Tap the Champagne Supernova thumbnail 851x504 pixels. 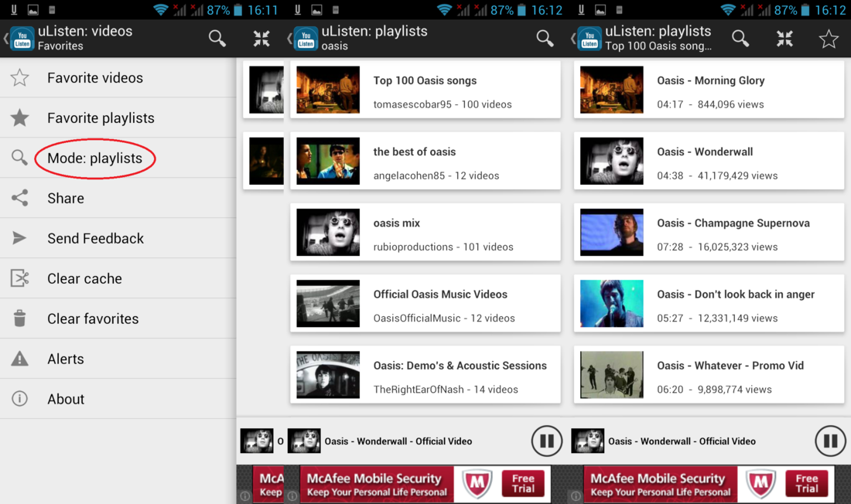[x=612, y=232]
